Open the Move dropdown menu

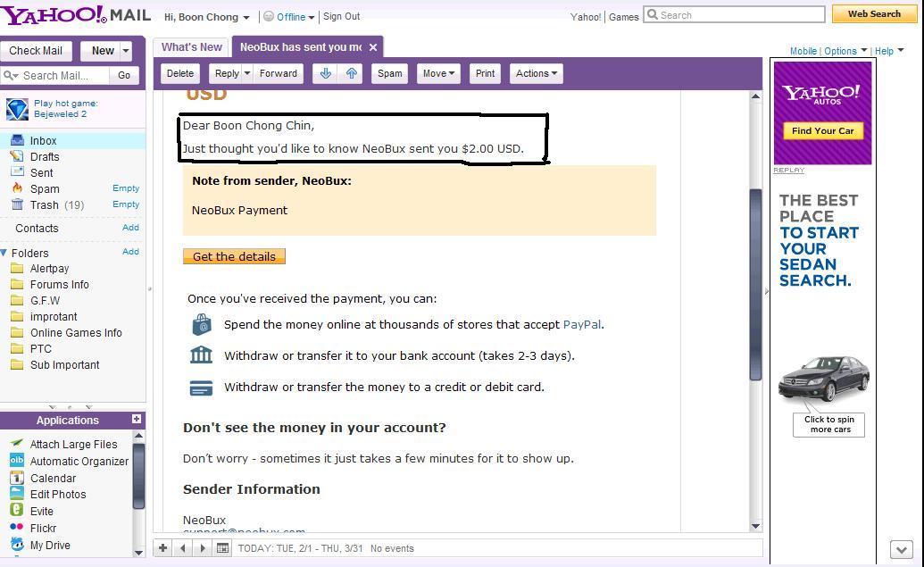[438, 73]
